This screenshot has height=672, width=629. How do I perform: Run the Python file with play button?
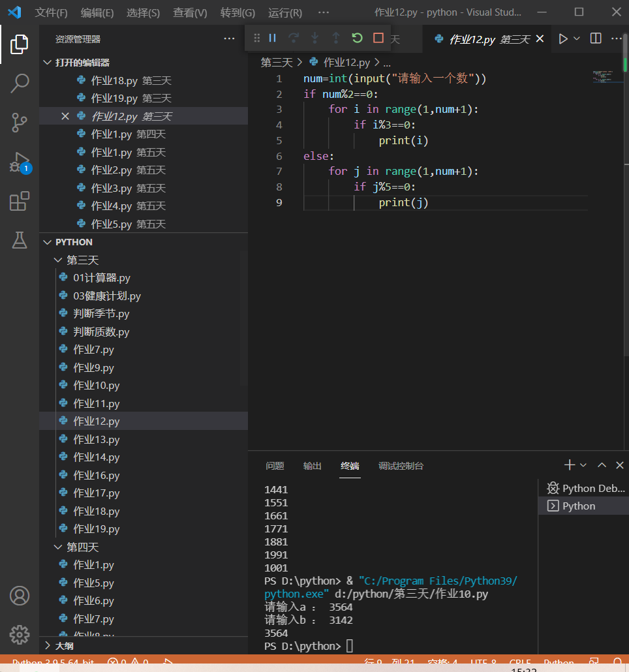click(563, 39)
